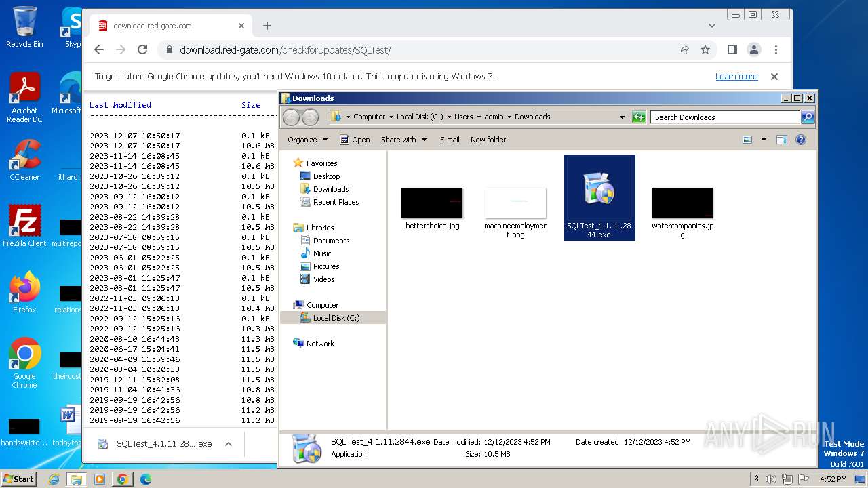This screenshot has height=488, width=868.
Task: Open Acrobat Reader DC desktop icon
Action: [24, 98]
